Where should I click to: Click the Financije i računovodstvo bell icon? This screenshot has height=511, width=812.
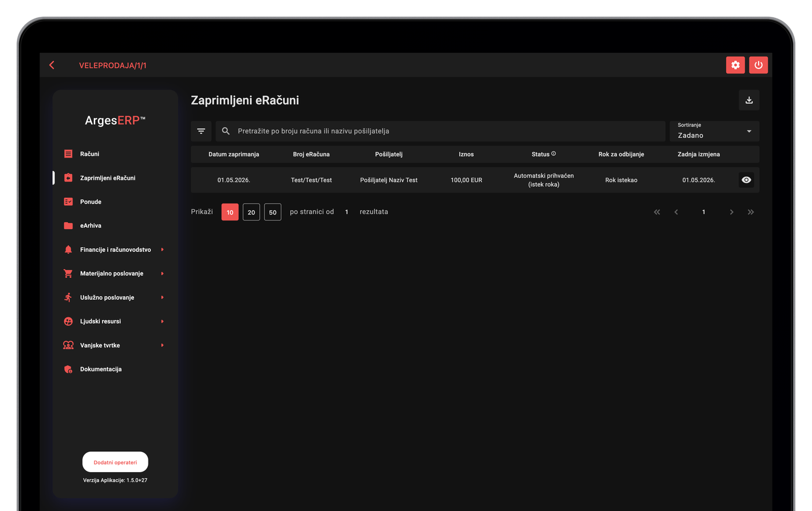click(68, 249)
